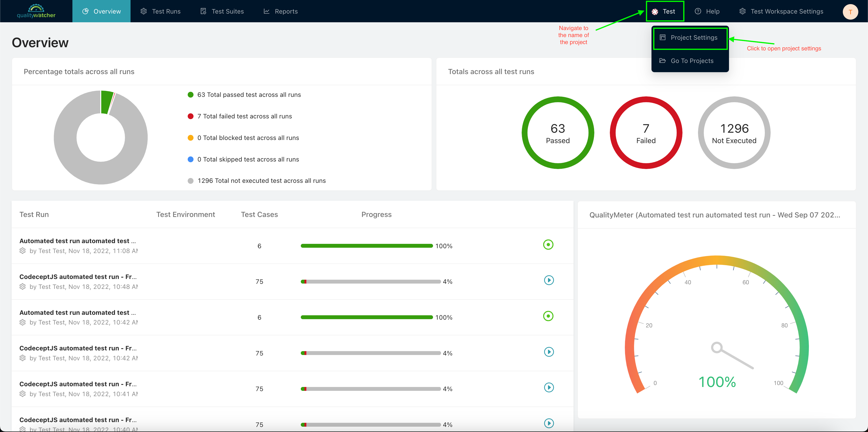Screen dimensions: 868x432
Task: Click the Progress column header
Action: pyautogui.click(x=376, y=215)
